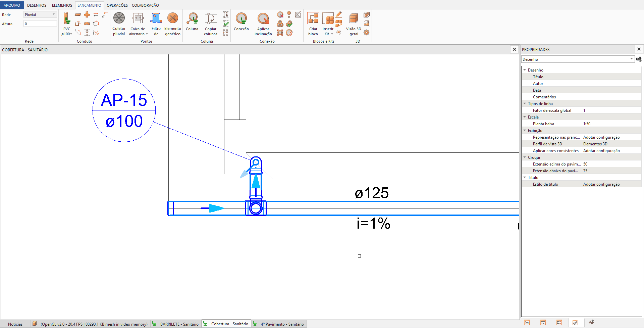
Task: Click the Criar bloco tool
Action: pos(313,24)
